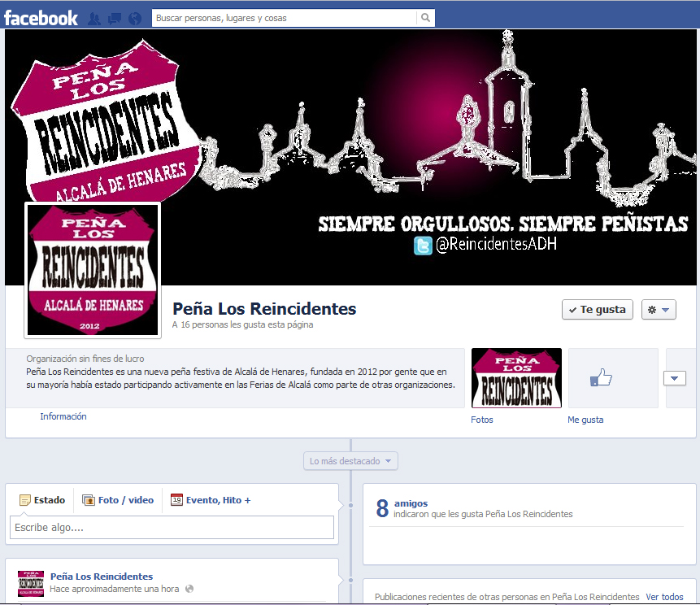Click the search magnifier button
This screenshot has width=700, height=605.
tap(425, 18)
